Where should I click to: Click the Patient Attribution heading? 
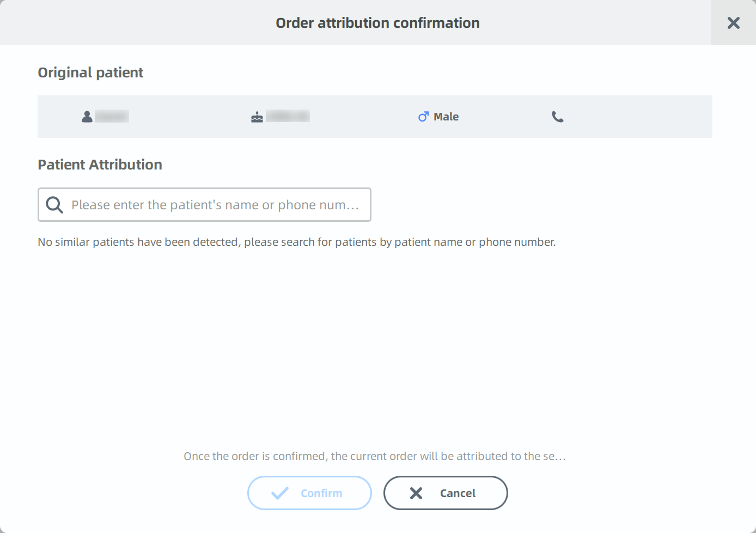pyautogui.click(x=100, y=165)
